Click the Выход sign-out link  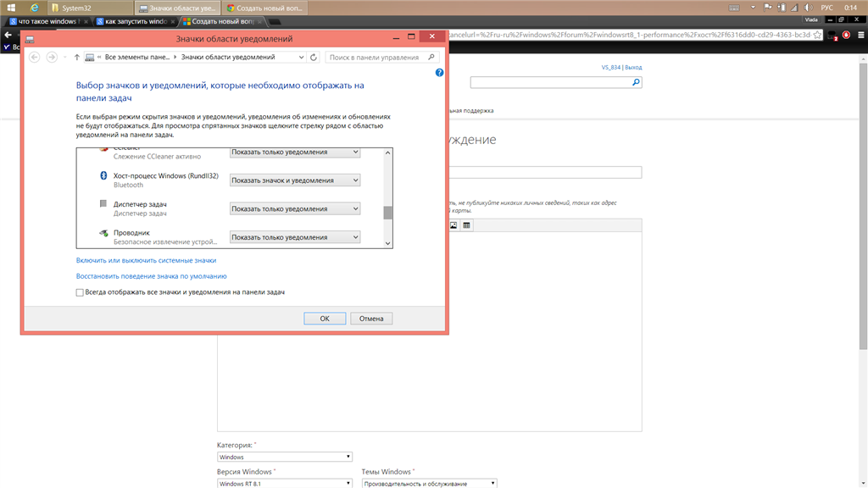tap(633, 68)
